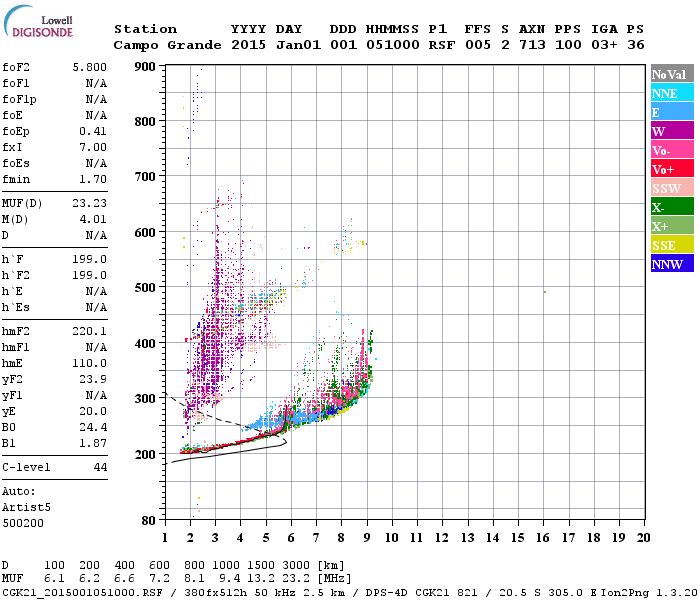
Task: Select the X- legend swatch
Action: 672,206
